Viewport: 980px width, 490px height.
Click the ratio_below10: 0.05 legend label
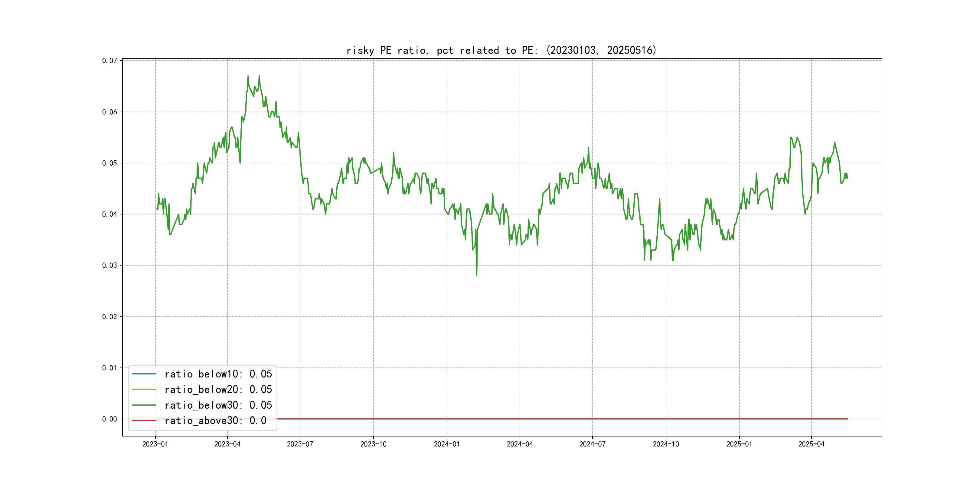click(218, 374)
